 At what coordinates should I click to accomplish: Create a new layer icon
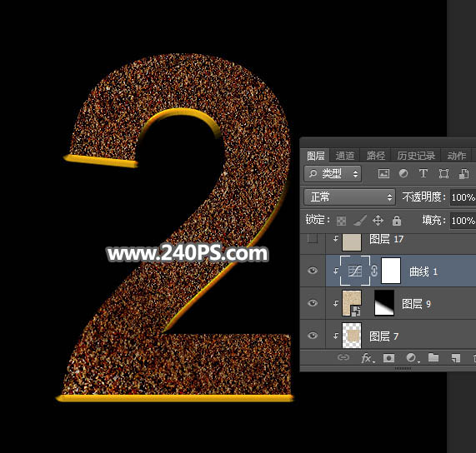click(456, 358)
